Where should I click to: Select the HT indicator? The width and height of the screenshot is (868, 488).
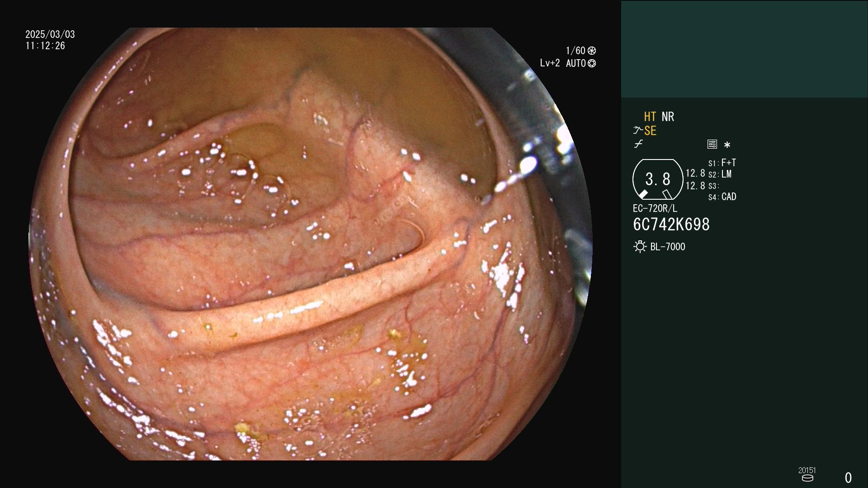click(650, 117)
